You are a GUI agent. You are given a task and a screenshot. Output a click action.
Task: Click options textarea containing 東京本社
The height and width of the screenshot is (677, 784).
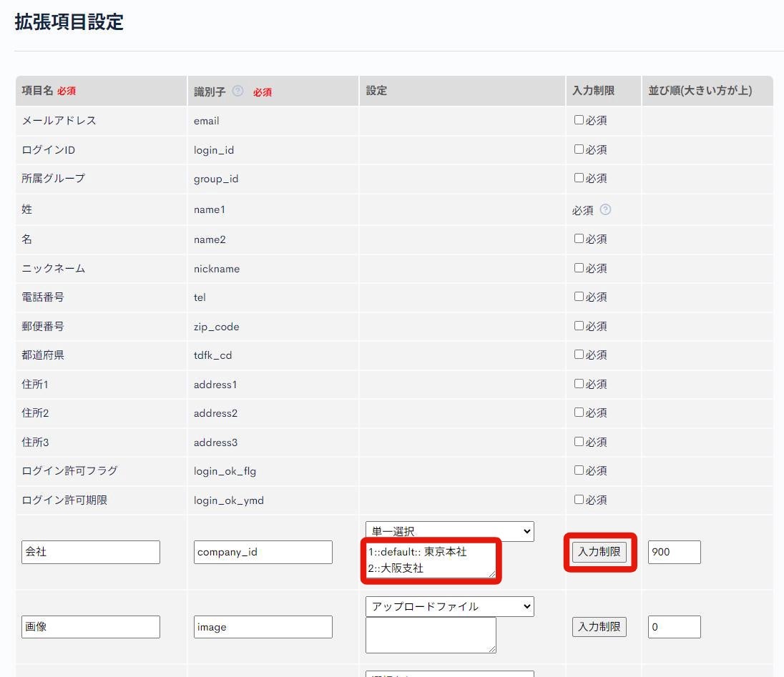[x=430, y=560]
